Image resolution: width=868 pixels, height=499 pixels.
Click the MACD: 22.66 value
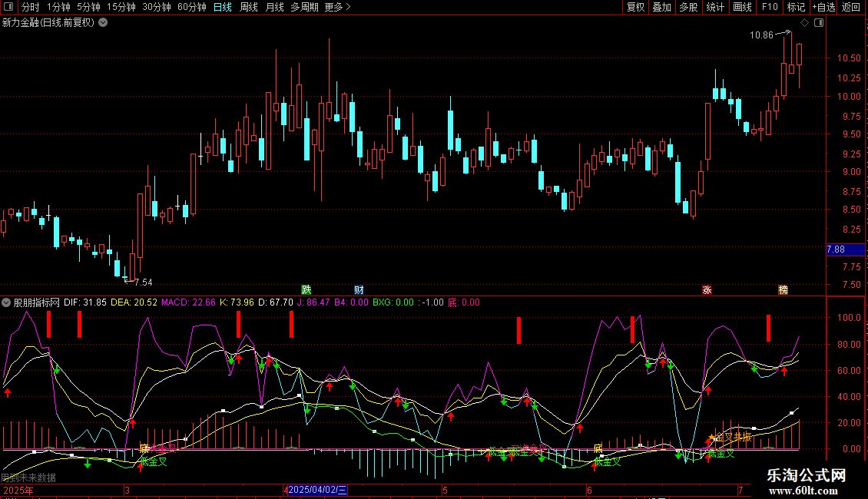coord(188,302)
